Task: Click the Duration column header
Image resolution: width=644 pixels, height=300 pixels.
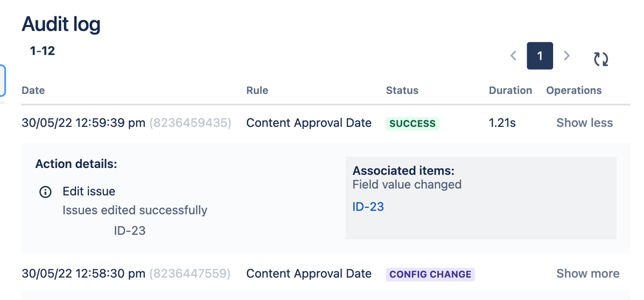Action: tap(510, 90)
